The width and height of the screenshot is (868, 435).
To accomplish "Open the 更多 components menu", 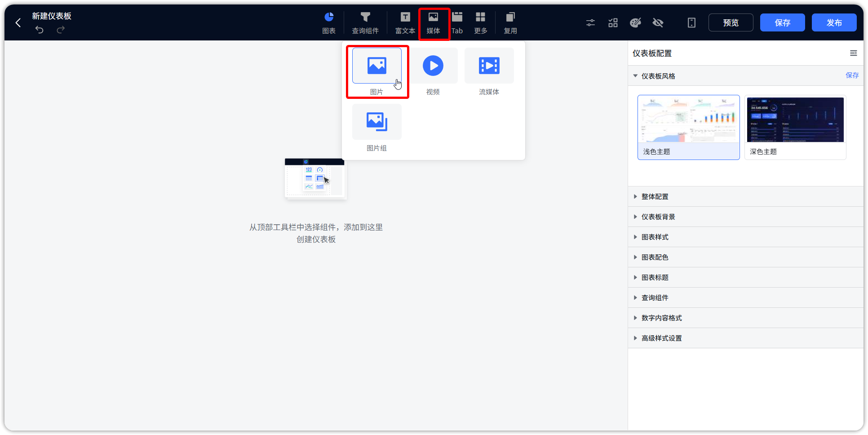I will point(481,23).
